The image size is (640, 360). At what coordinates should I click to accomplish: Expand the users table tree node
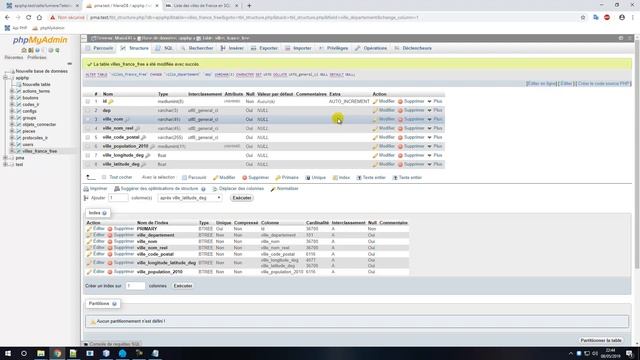[12, 144]
